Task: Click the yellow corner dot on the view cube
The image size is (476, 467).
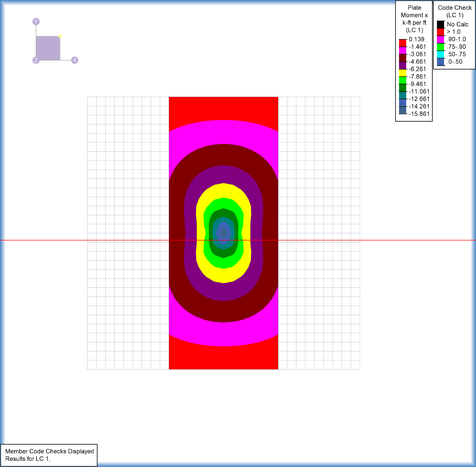Action: point(60,36)
